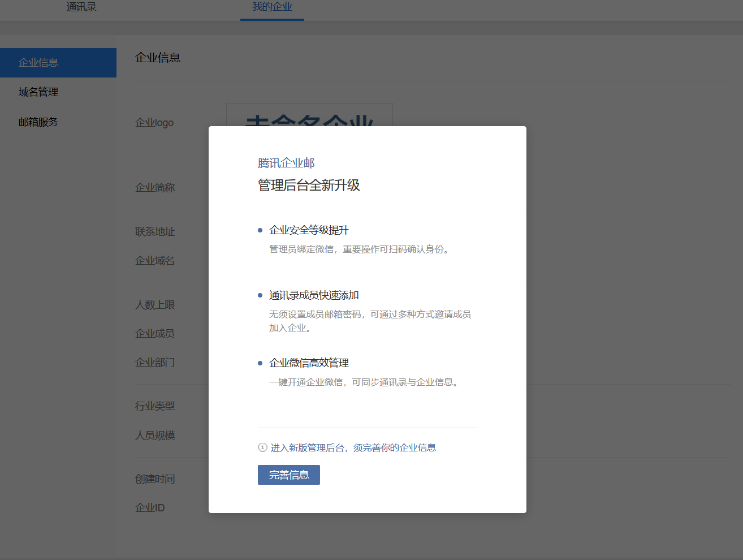Switch to the 通讯录 tab
This screenshot has height=560, width=743.
pyautogui.click(x=81, y=7)
